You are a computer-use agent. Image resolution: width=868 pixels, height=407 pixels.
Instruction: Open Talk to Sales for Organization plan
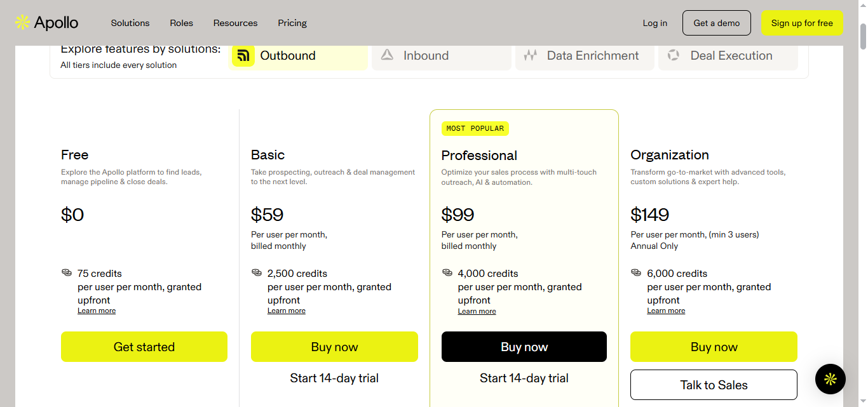[713, 384]
